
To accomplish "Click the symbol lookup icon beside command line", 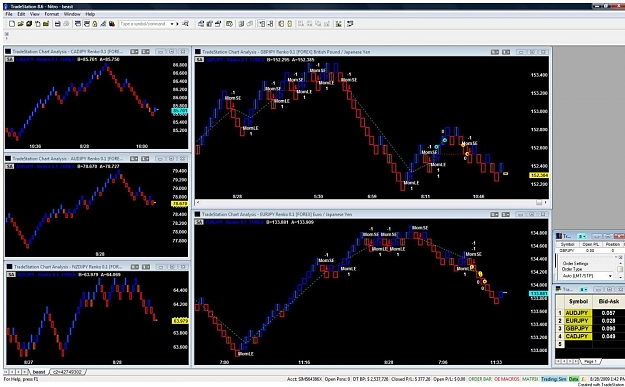I will [x=186, y=24].
